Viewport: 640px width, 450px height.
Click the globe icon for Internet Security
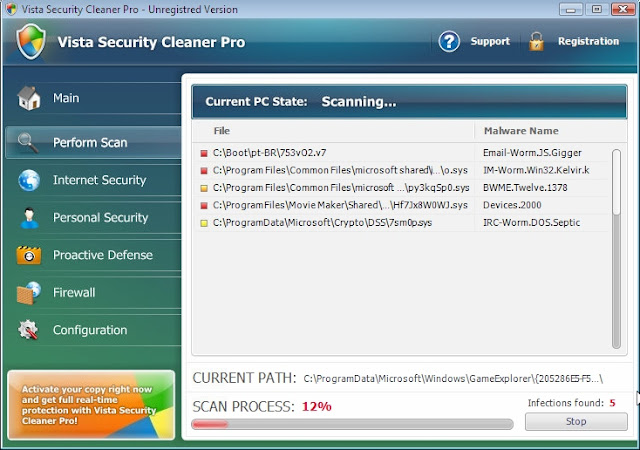(29, 180)
